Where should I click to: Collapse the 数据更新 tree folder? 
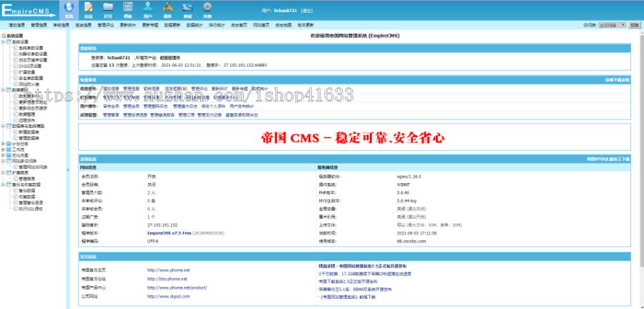point(4,89)
